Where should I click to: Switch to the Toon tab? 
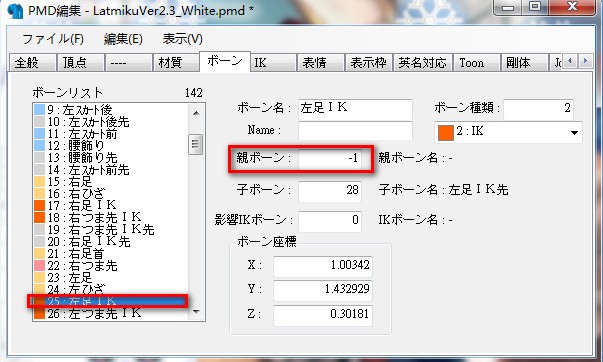(x=476, y=62)
